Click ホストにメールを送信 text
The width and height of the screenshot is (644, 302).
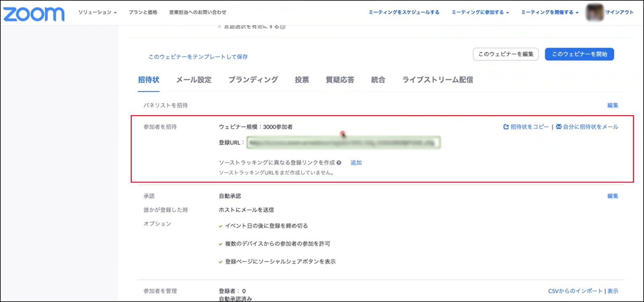(x=246, y=210)
